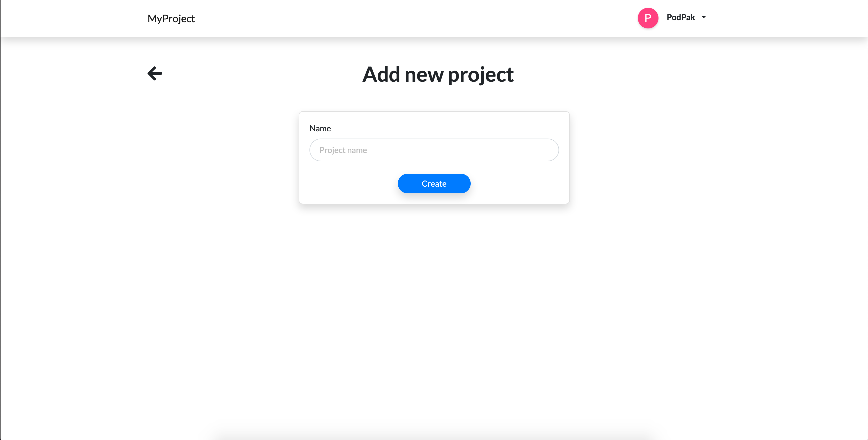This screenshot has width=868, height=440.
Task: Submit the form with the Create button
Action: point(434,183)
